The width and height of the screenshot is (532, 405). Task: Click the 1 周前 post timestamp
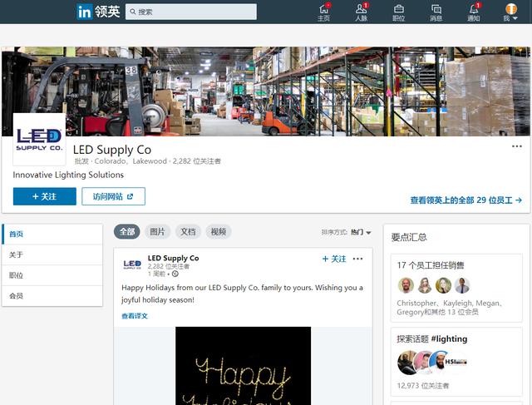click(156, 274)
